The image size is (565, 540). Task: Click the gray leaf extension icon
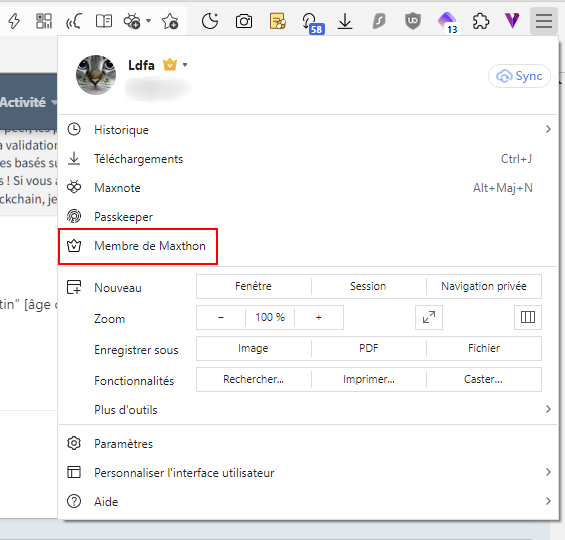coord(379,21)
